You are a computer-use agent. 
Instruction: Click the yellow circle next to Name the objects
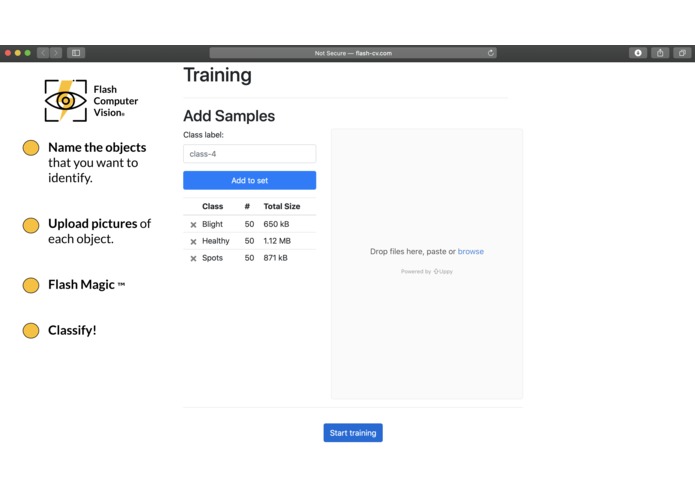(31, 148)
